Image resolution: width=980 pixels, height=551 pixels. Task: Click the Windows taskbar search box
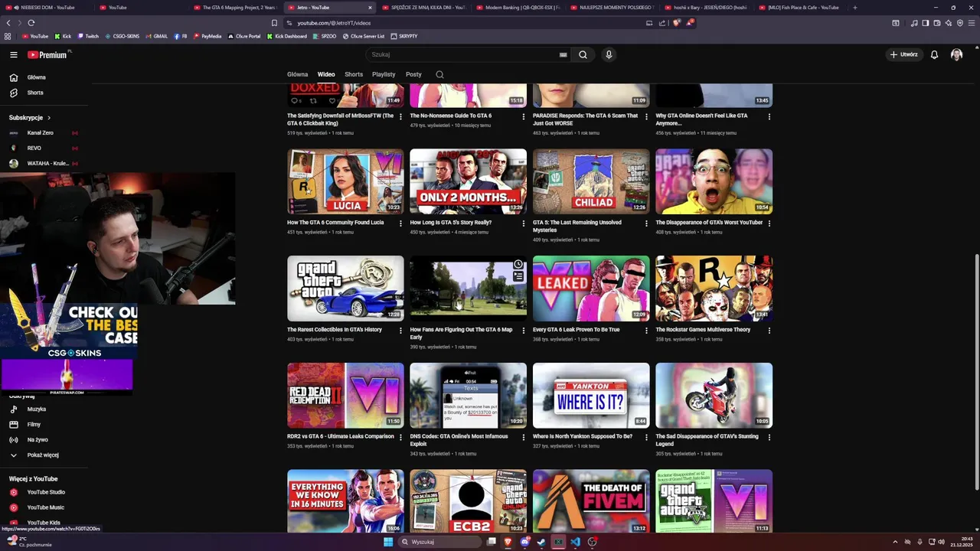(440, 542)
